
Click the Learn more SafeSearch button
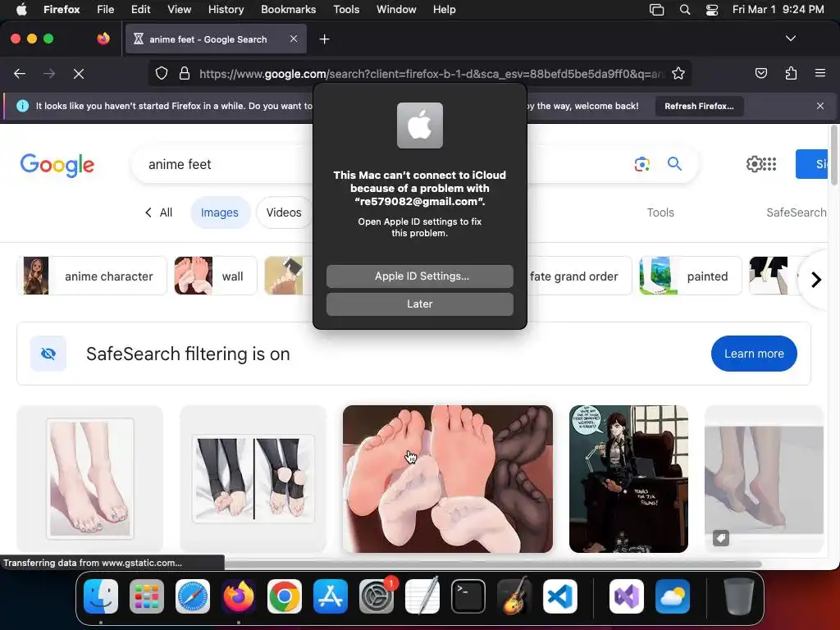pos(754,354)
